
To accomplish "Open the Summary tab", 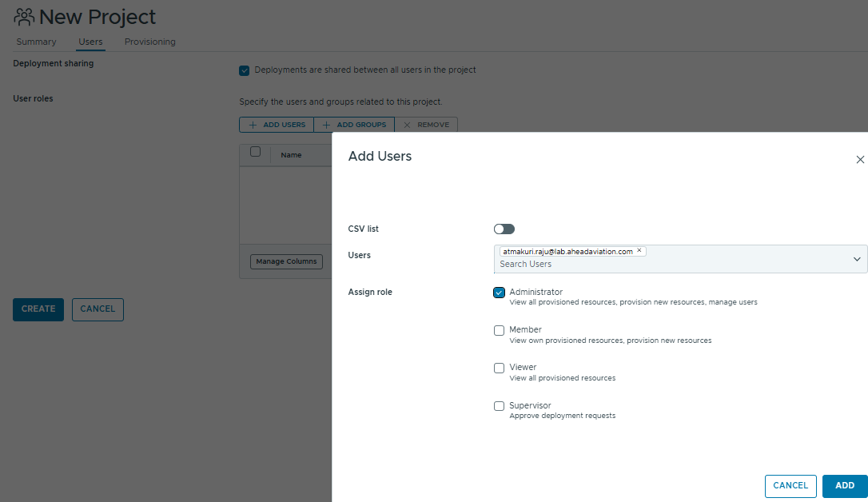I will point(36,42).
